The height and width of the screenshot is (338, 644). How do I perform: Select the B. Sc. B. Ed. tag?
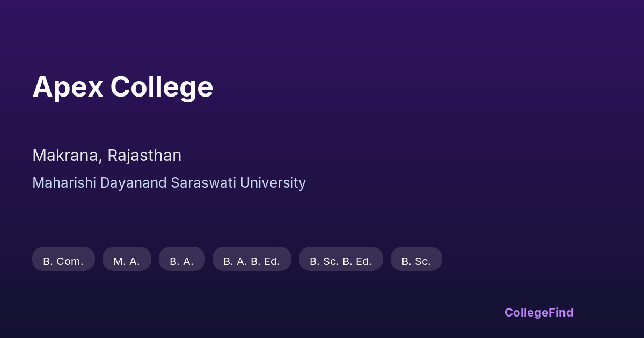341,259
